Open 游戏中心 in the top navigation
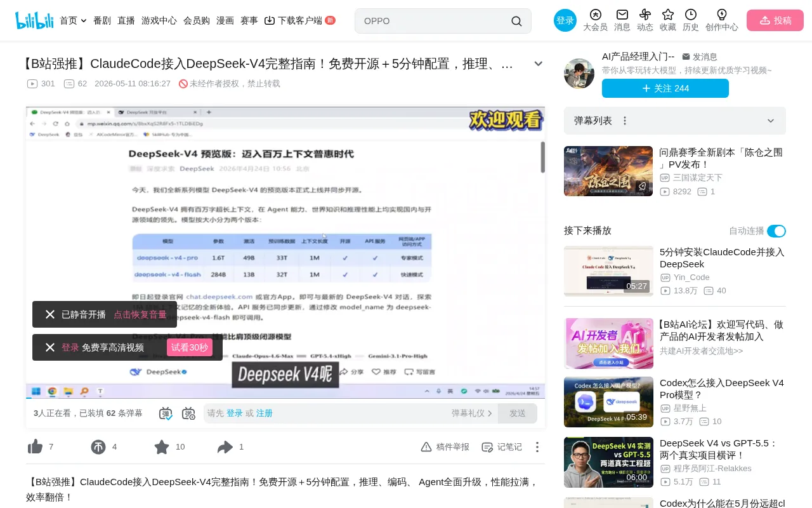812x508 pixels. [159, 20]
